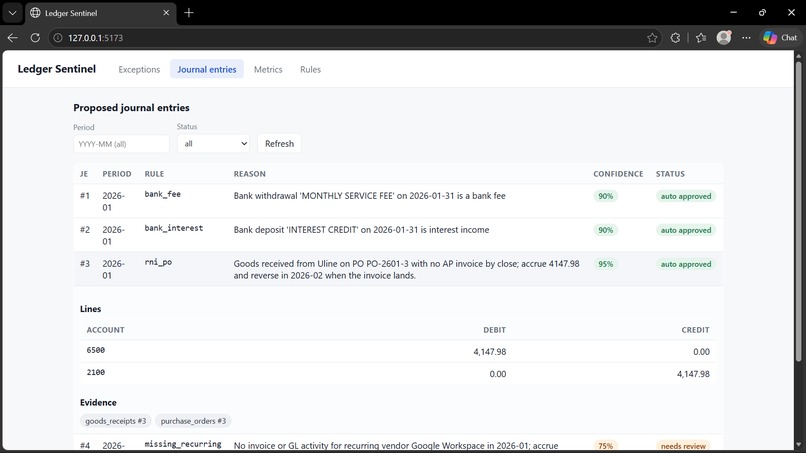The height and width of the screenshot is (453, 806).
Task: Click the RULE column header
Action: 154,174
